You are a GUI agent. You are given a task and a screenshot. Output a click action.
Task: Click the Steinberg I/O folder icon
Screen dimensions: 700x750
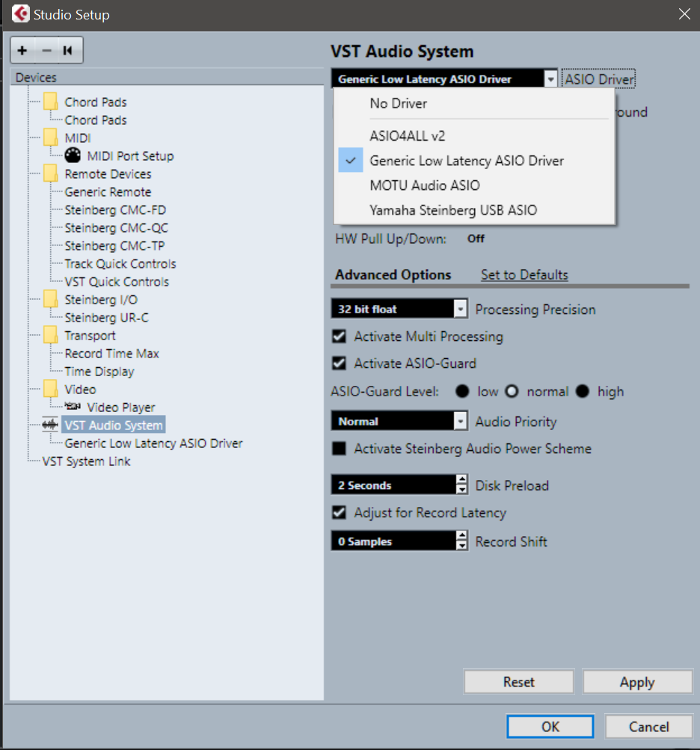[50, 299]
